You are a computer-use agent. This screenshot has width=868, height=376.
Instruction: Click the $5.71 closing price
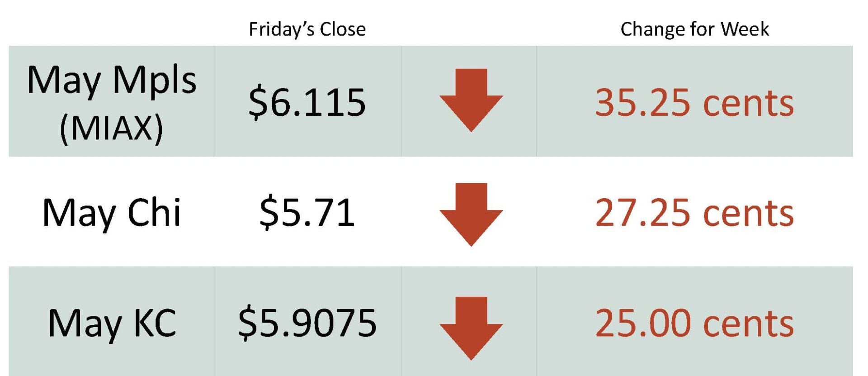pyautogui.click(x=307, y=212)
